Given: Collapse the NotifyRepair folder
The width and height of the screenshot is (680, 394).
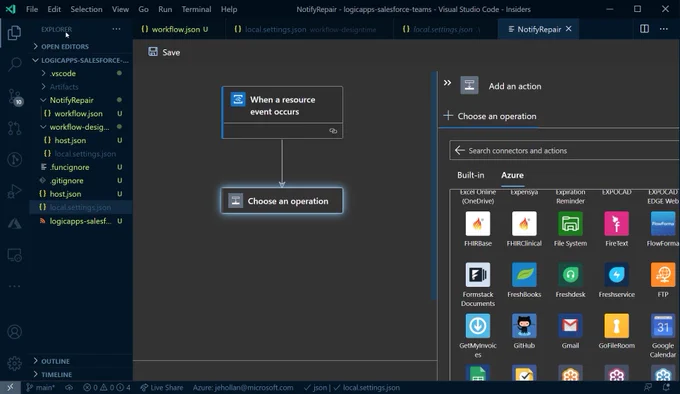Looking at the screenshot, I should [x=81, y=100].
